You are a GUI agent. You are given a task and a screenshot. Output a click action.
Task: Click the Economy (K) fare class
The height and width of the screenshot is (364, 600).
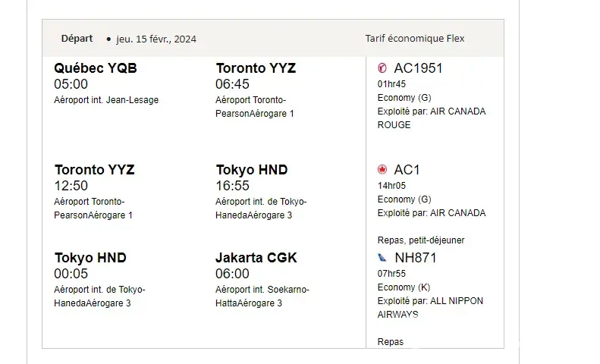click(x=407, y=287)
